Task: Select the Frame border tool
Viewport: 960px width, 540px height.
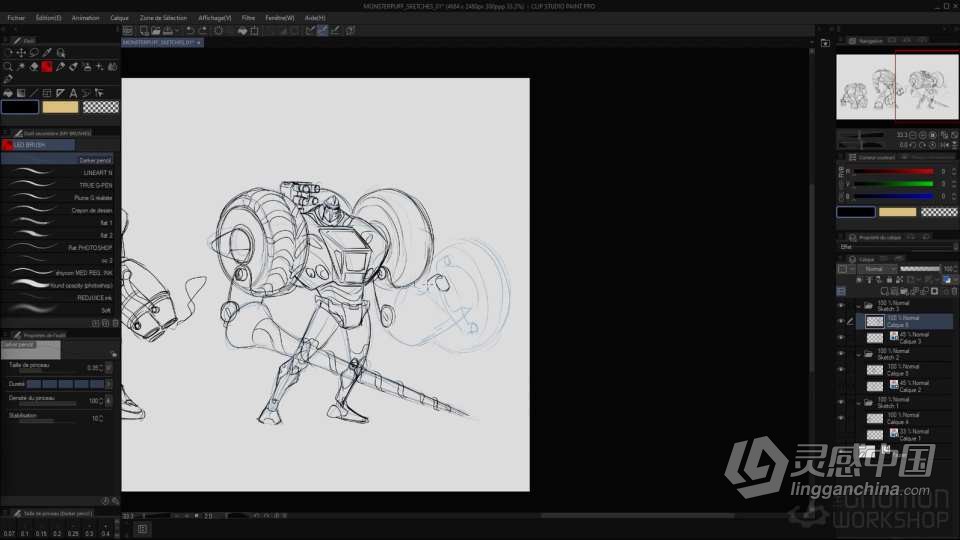Action: coord(47,93)
